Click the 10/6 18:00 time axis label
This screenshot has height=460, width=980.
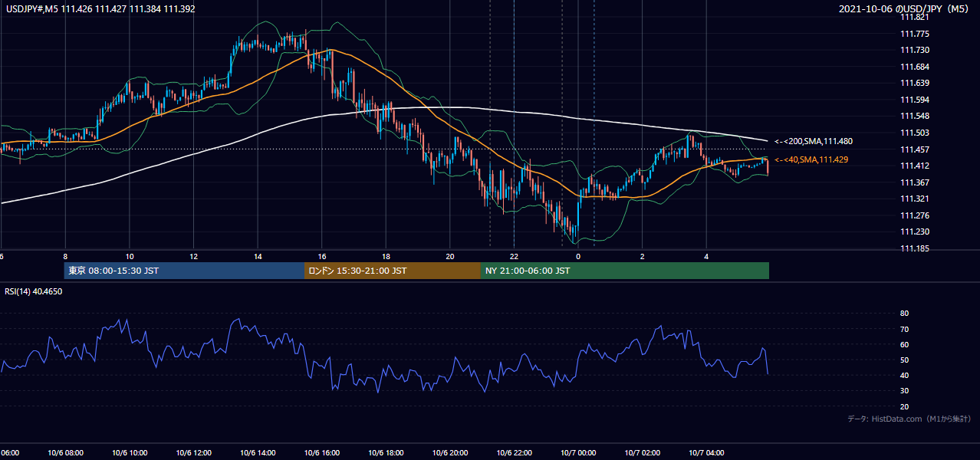[386, 453]
